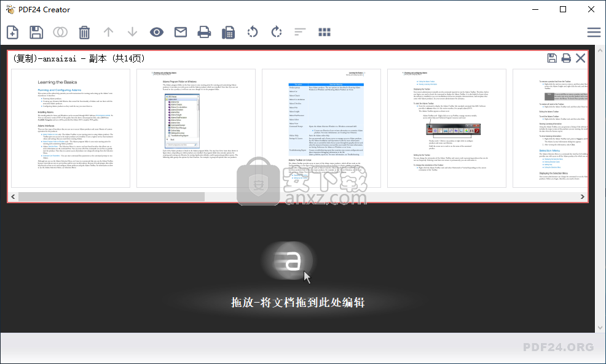Select the Learning the Basics page thumbnail
The height and width of the screenshot is (364, 606).
pyautogui.click(x=71, y=128)
